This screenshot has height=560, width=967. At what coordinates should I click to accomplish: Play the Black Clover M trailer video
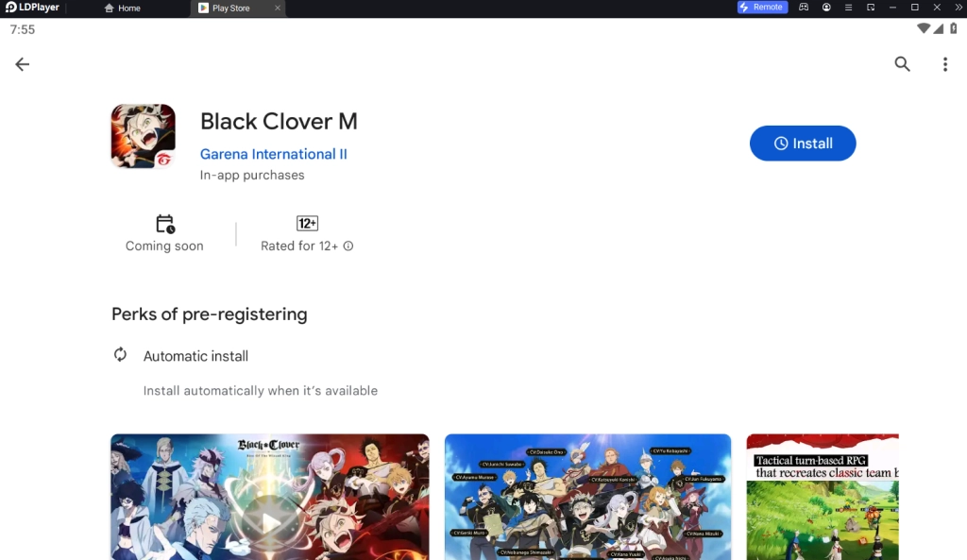(x=268, y=520)
